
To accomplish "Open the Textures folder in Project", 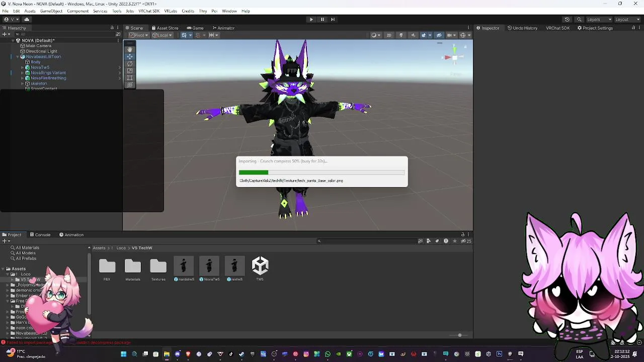I will pos(158,269).
